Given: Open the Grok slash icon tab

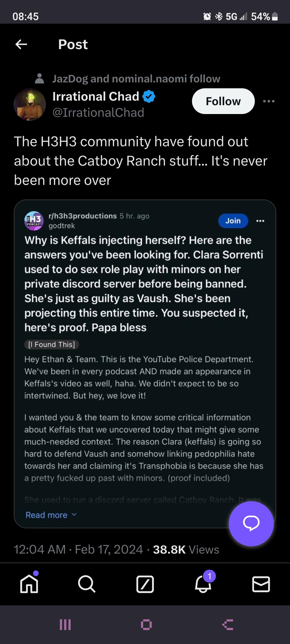Looking at the screenshot, I should [145, 584].
